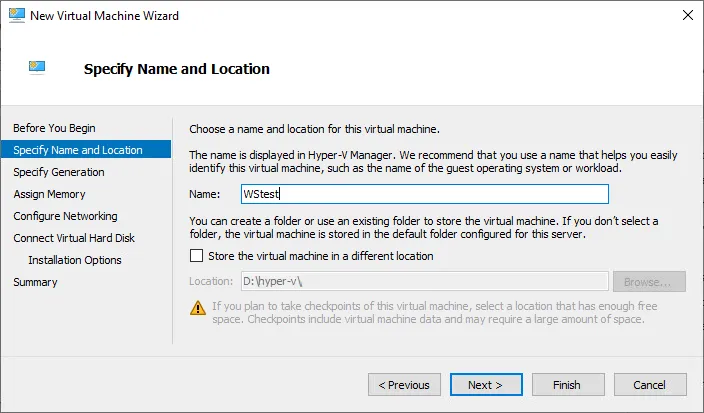
Task: Click the Finish button
Action: tap(566, 384)
